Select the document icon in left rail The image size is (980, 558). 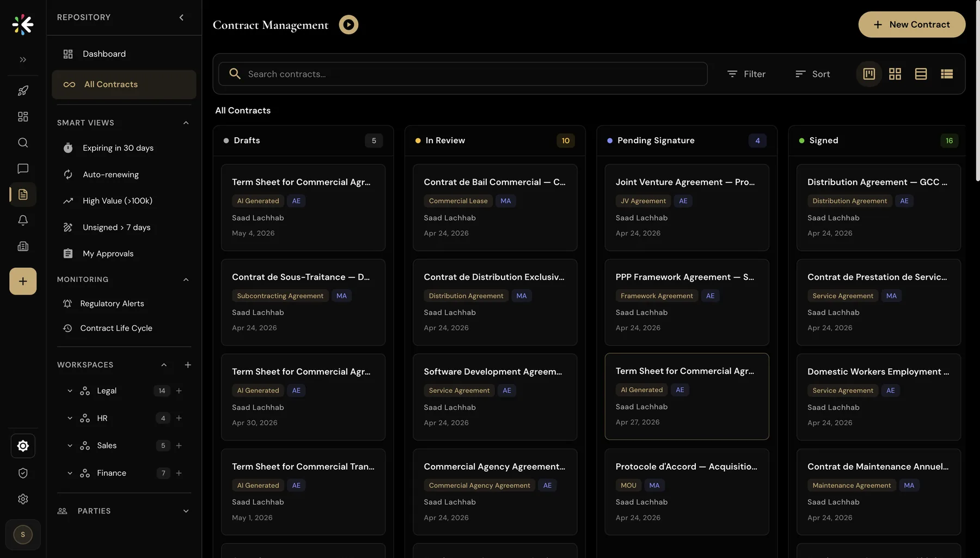23,194
